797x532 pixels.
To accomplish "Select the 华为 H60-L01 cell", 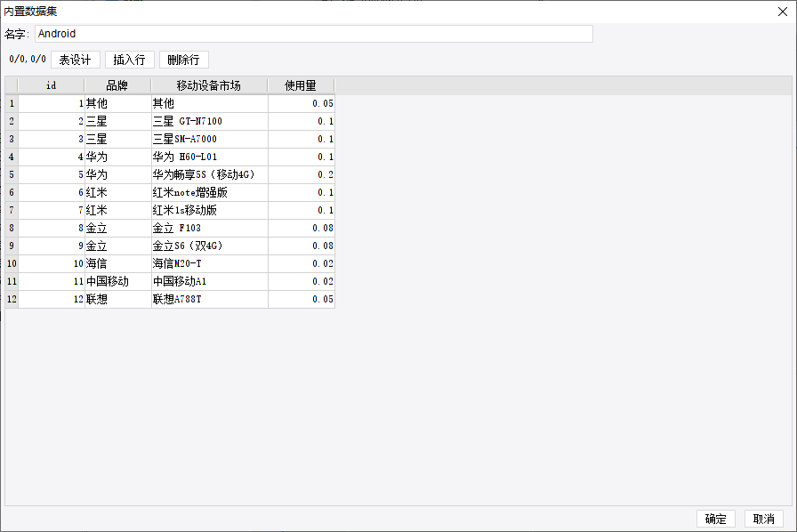I will click(209, 157).
